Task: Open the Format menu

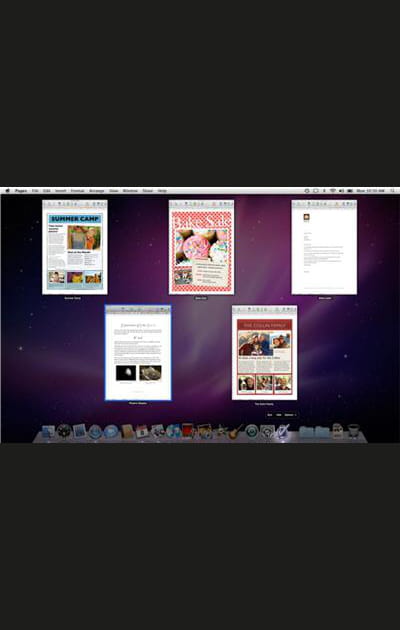Action: (78, 191)
